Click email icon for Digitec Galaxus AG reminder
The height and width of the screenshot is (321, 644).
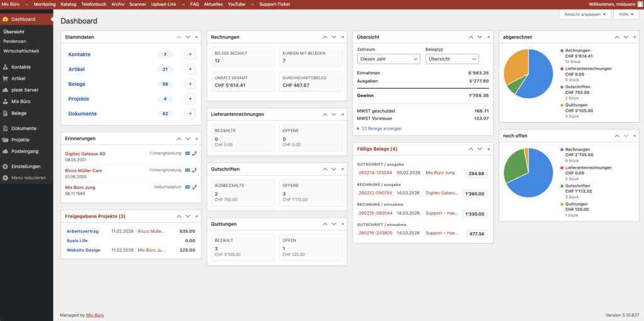[x=187, y=154]
